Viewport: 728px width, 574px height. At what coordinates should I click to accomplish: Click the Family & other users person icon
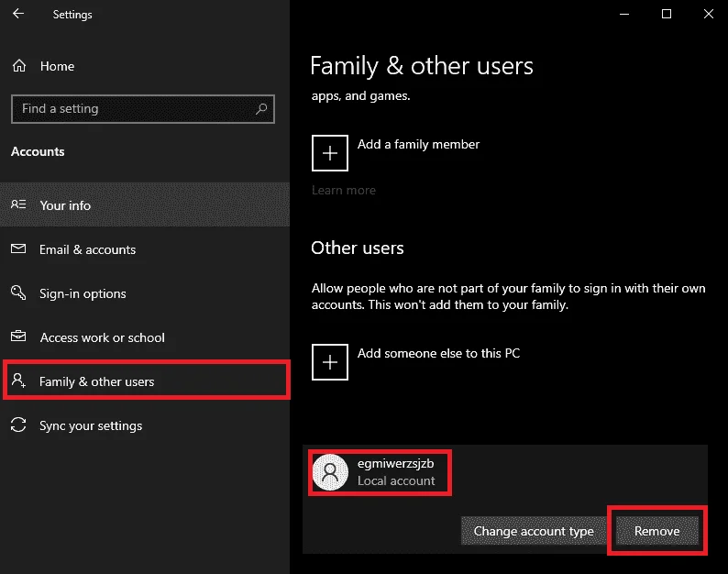(18, 381)
